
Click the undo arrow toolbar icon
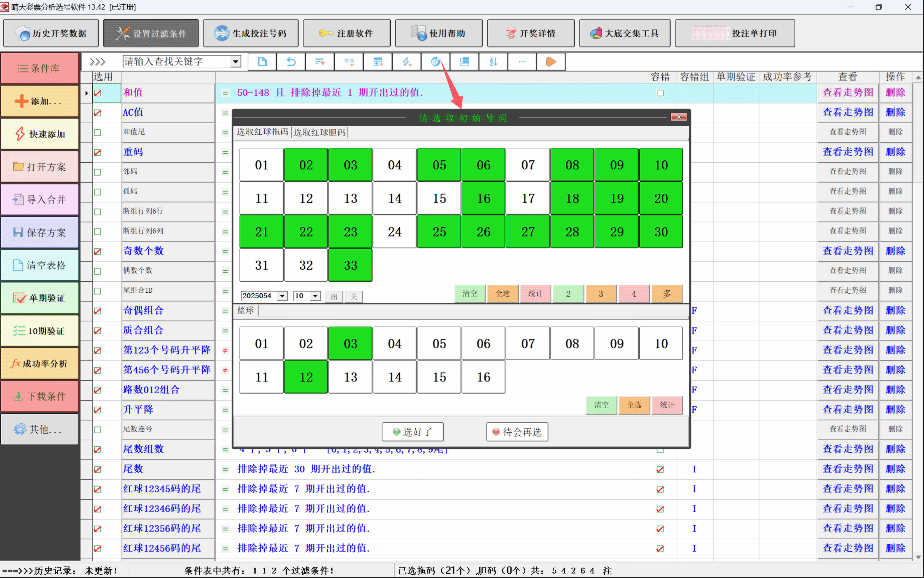(291, 61)
